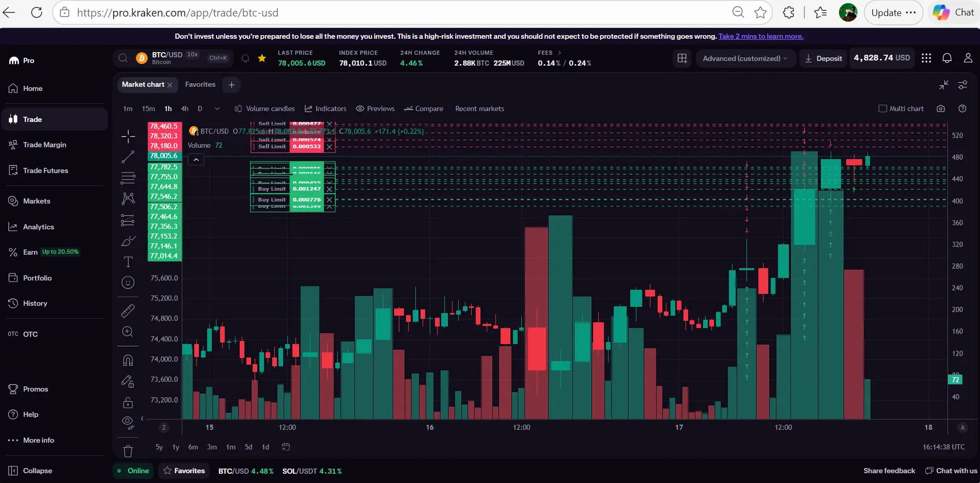The height and width of the screenshot is (483, 980).
Task: Click the search magnifier in market bar
Action: click(x=123, y=58)
